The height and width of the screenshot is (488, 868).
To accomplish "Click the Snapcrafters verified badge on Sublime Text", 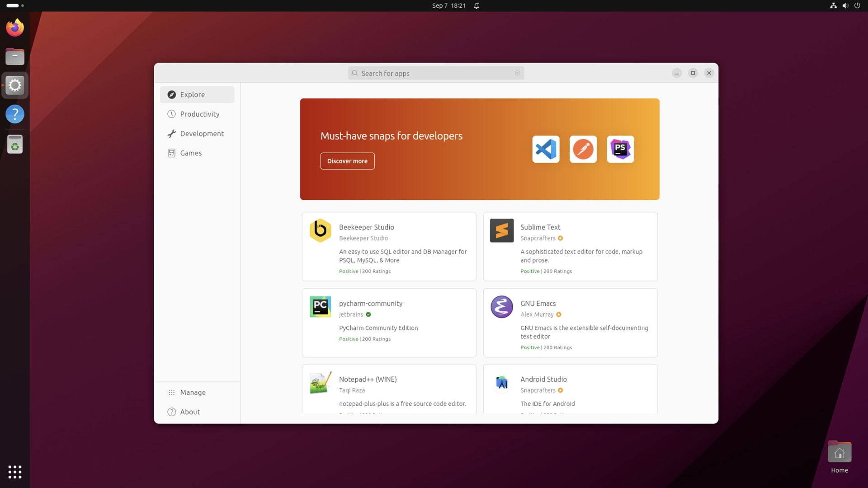I will (x=560, y=238).
